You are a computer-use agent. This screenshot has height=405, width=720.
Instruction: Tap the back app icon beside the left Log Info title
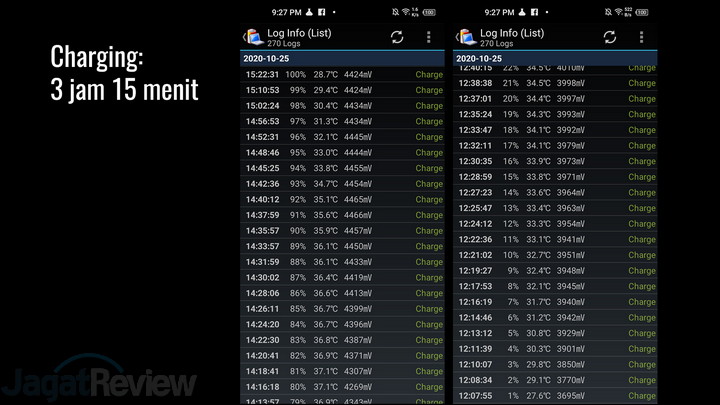[x=254, y=37]
